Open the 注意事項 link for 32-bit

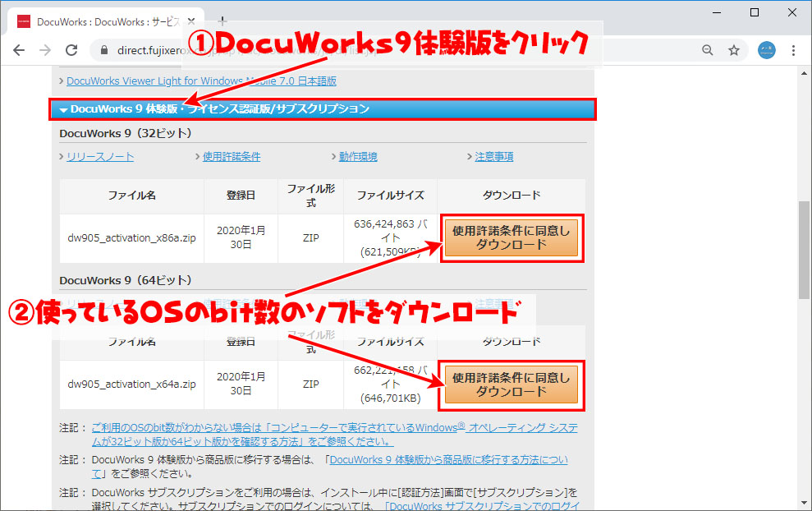click(494, 157)
